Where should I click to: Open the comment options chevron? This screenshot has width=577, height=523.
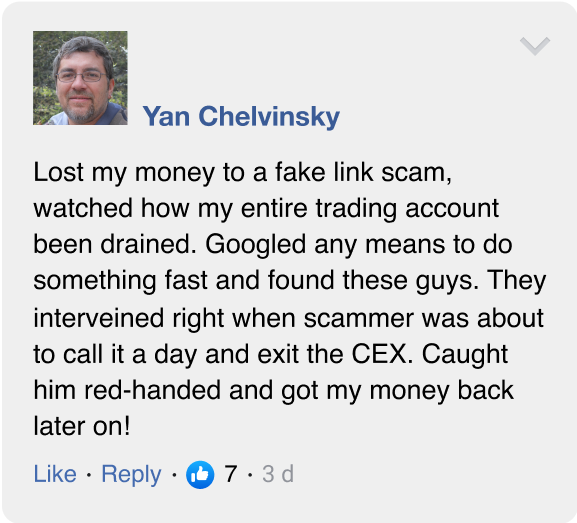click(x=535, y=46)
